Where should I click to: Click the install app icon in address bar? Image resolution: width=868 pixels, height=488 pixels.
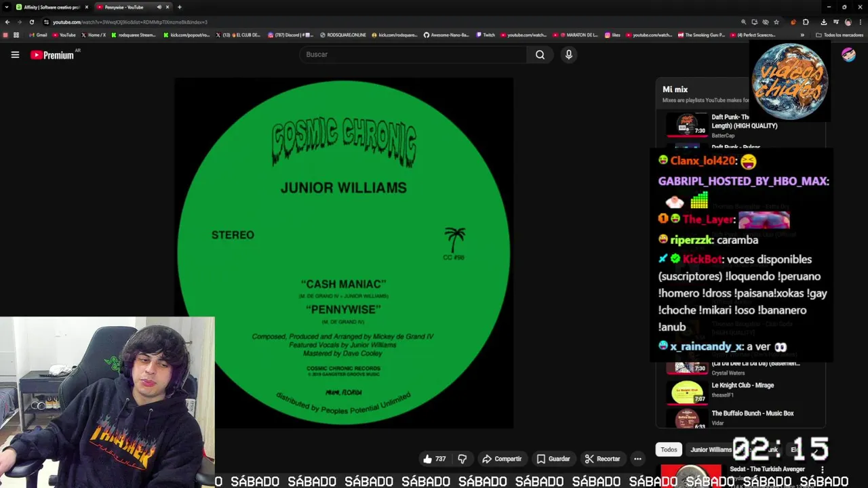tap(754, 22)
